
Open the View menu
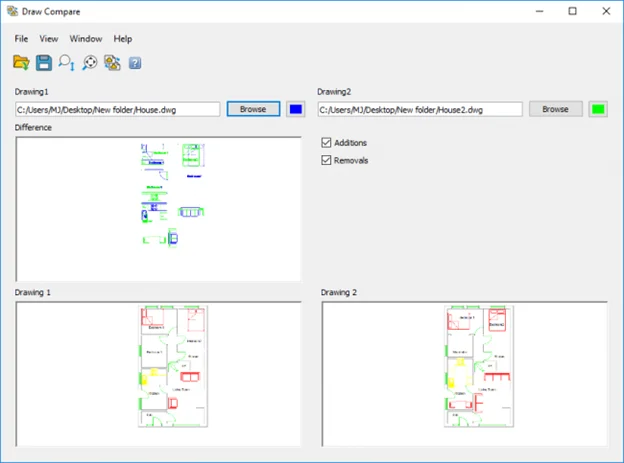click(49, 39)
